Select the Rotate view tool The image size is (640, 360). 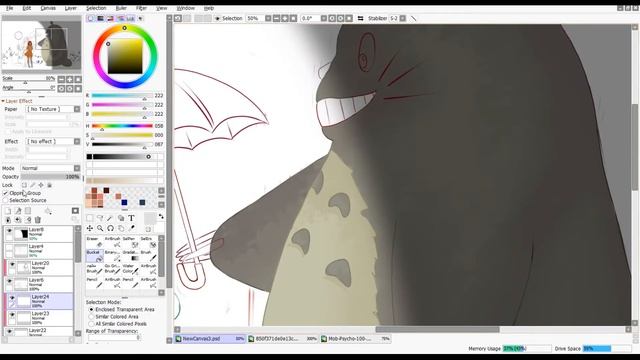point(111,228)
